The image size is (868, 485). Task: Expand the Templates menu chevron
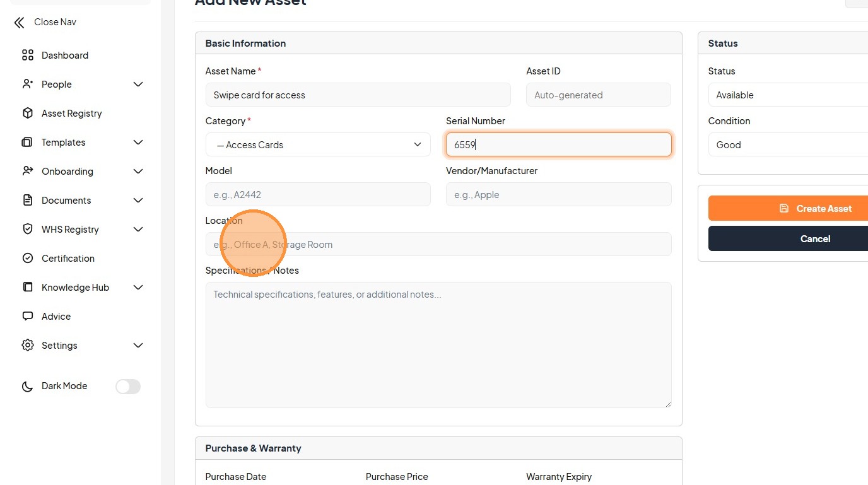pos(138,143)
